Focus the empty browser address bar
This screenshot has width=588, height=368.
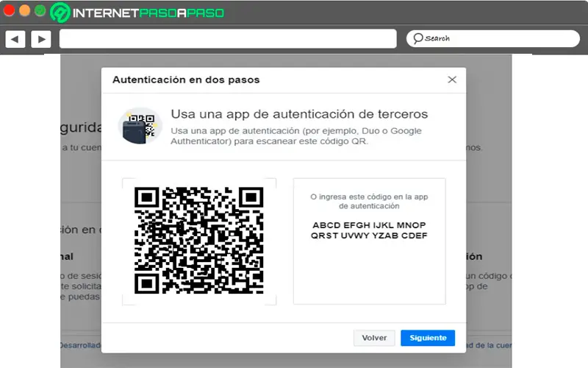click(228, 39)
